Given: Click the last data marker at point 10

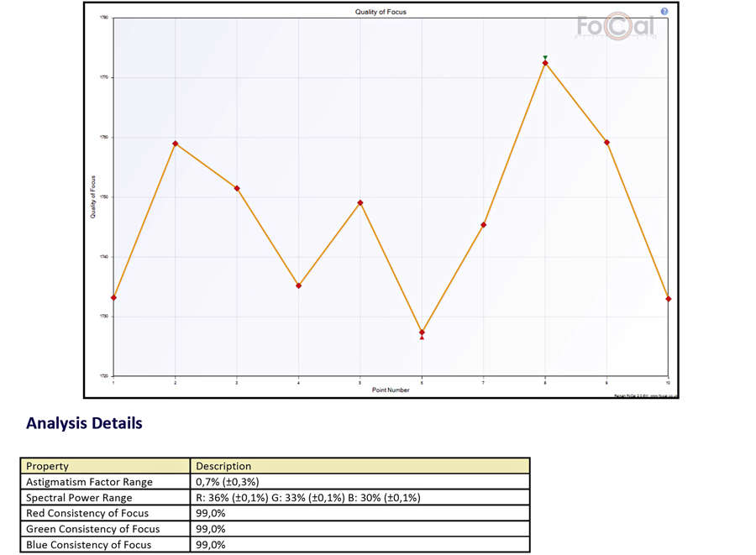Looking at the screenshot, I should click(668, 299).
